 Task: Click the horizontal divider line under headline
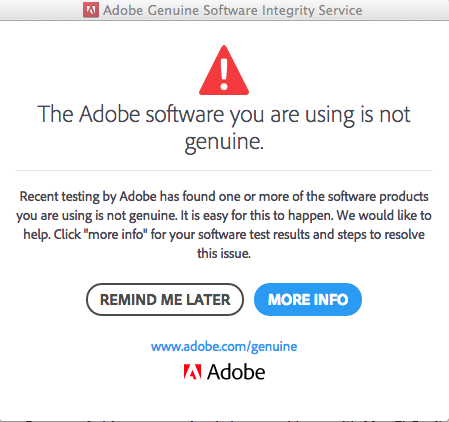point(224,170)
